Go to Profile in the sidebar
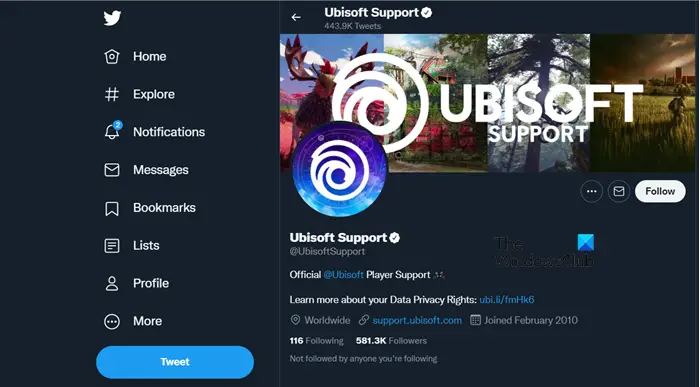The width and height of the screenshot is (700, 387). click(137, 283)
